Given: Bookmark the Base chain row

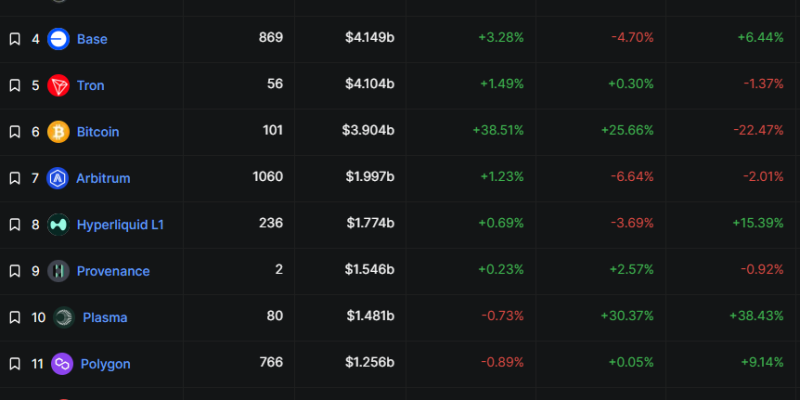Looking at the screenshot, I should (x=15, y=39).
